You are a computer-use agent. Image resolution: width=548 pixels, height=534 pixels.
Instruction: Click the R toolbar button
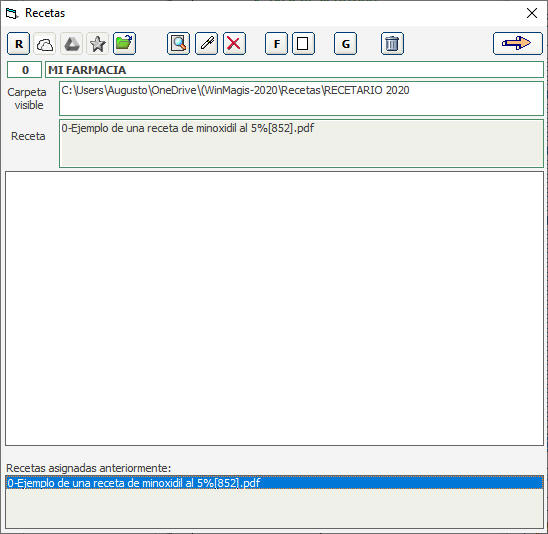[x=19, y=44]
